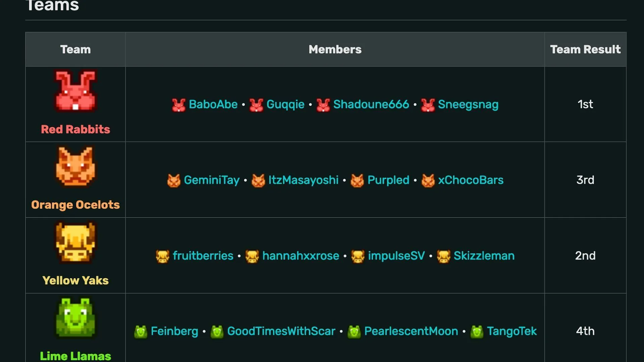Select the Team column header
This screenshot has width=644, height=362.
pos(75,49)
